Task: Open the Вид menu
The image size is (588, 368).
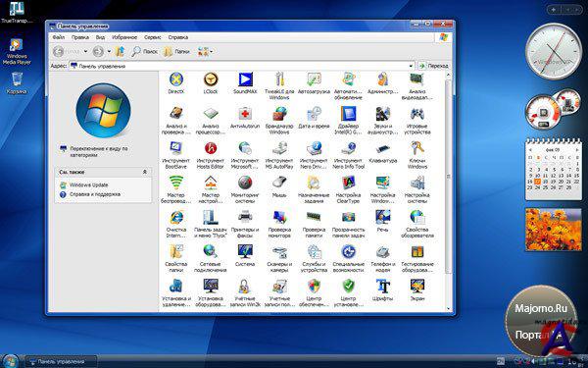Action: pos(100,37)
